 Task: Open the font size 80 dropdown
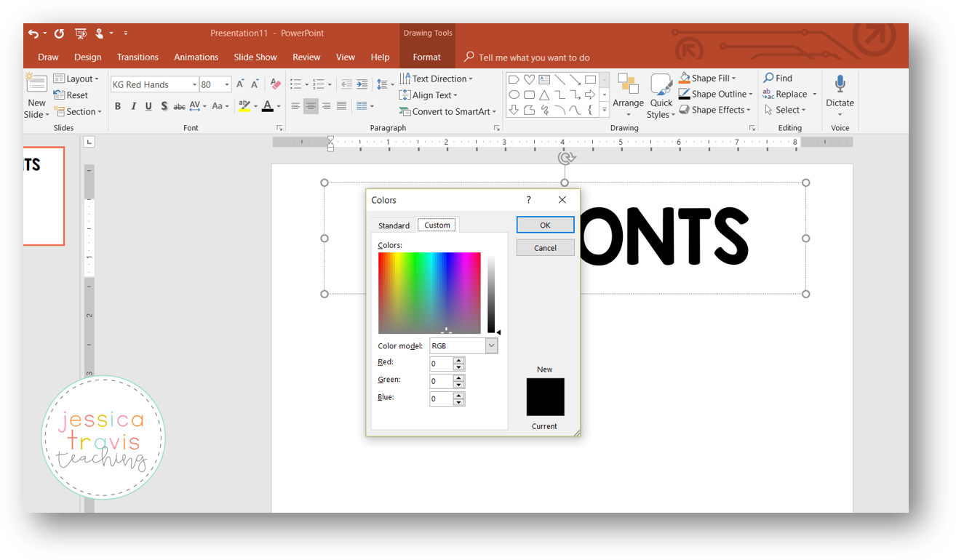point(227,84)
